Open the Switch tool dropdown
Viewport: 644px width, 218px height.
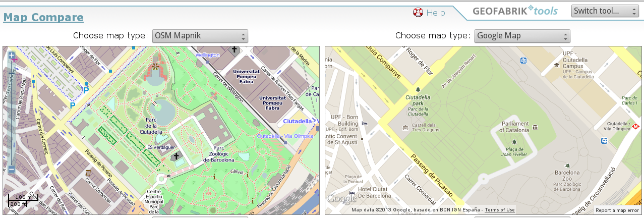click(605, 11)
